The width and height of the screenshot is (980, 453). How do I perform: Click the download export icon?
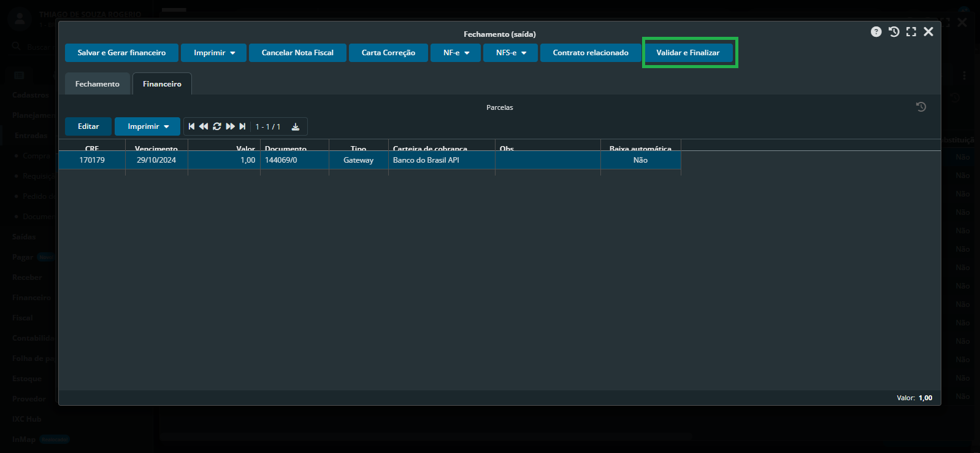[x=296, y=126]
